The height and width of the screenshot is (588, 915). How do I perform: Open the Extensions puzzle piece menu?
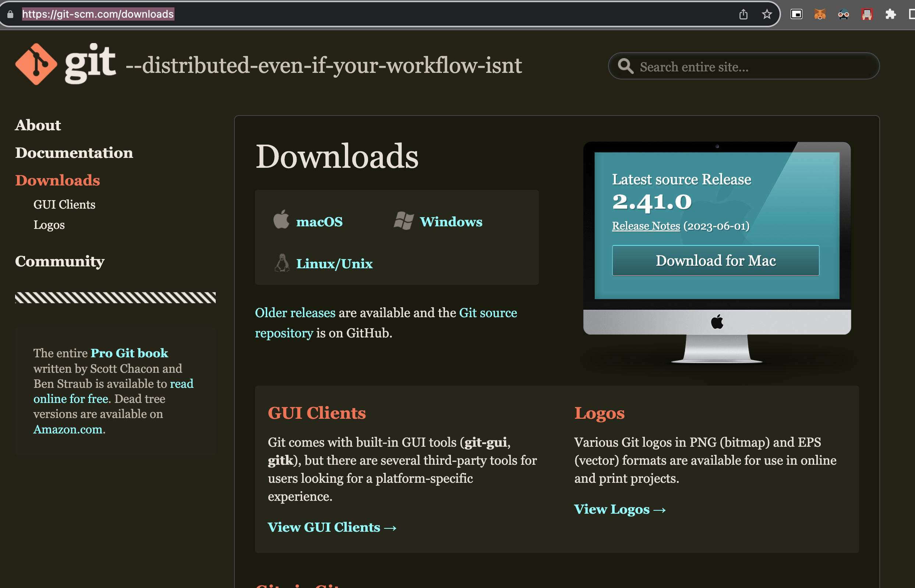pyautogui.click(x=891, y=14)
